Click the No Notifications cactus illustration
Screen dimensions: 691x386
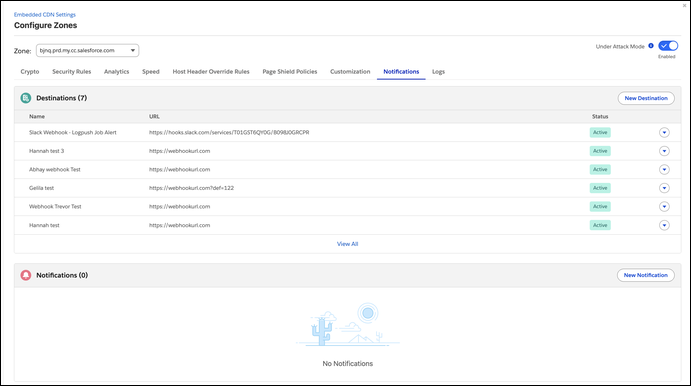(x=347, y=324)
